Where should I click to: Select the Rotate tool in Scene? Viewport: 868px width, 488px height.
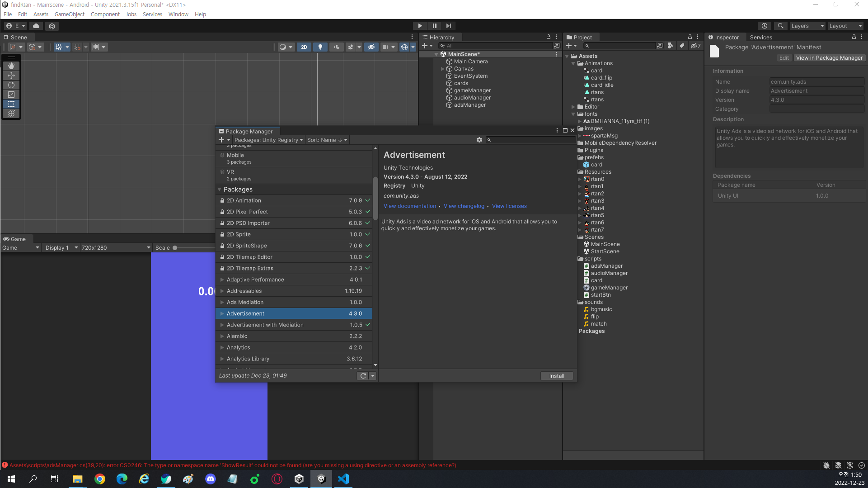click(x=11, y=85)
